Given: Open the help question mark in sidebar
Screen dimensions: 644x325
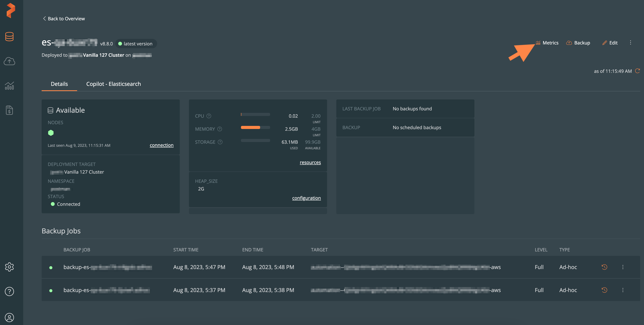Looking at the screenshot, I should 9,291.
